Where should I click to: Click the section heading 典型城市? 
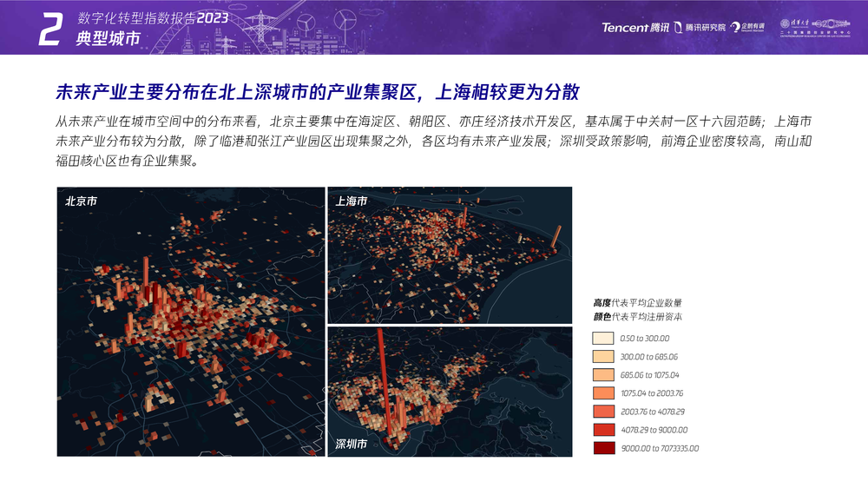(x=108, y=38)
